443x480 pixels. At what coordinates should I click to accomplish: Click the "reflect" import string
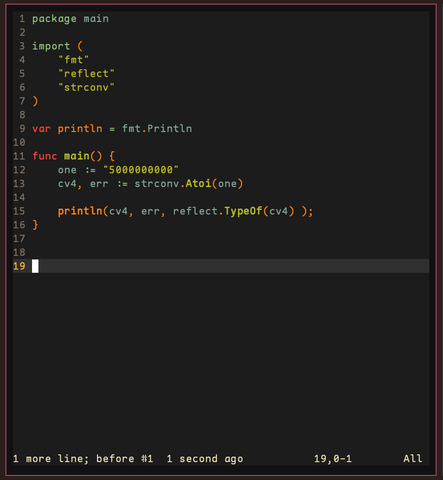pos(86,73)
